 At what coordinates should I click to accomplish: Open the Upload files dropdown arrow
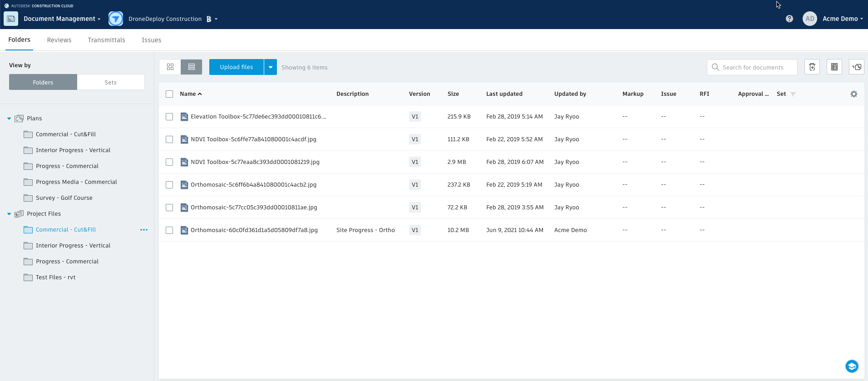click(x=271, y=67)
